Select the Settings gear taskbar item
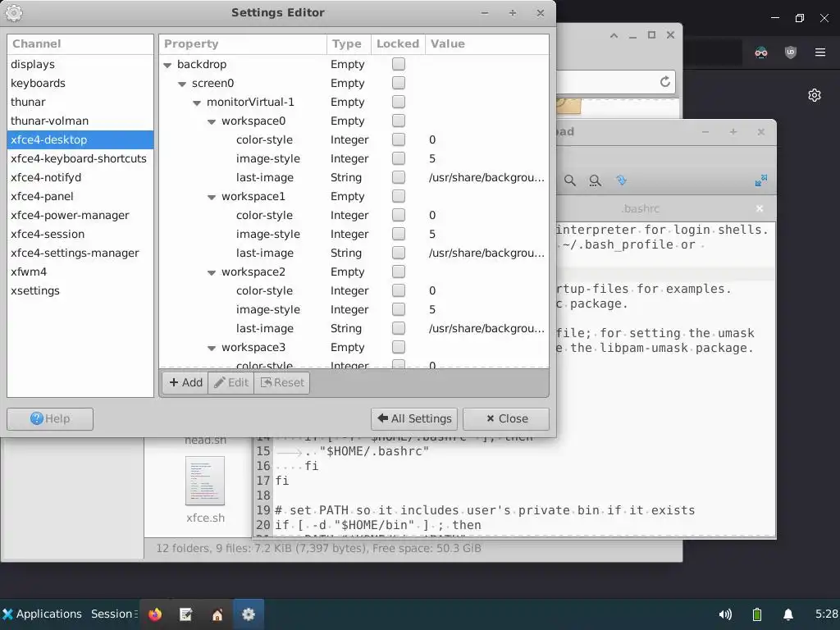This screenshot has width=840, height=630. click(248, 614)
